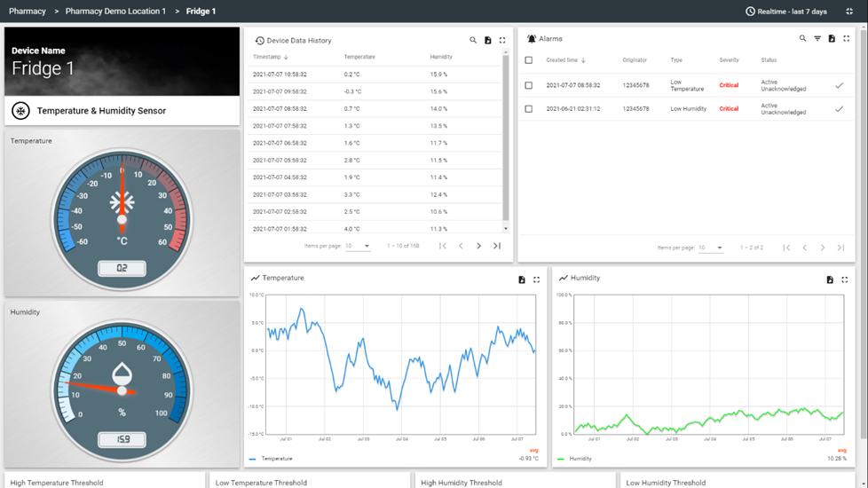Click the Alarms search icon
This screenshot has width=868, height=488.
click(x=802, y=39)
